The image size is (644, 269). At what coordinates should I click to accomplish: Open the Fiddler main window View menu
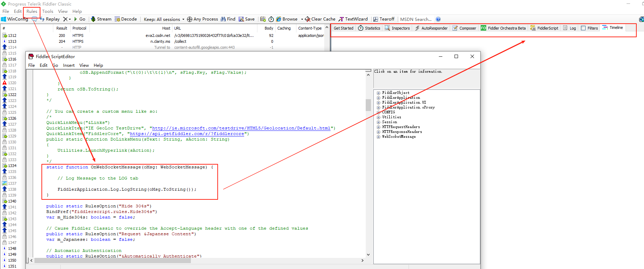[x=63, y=11]
